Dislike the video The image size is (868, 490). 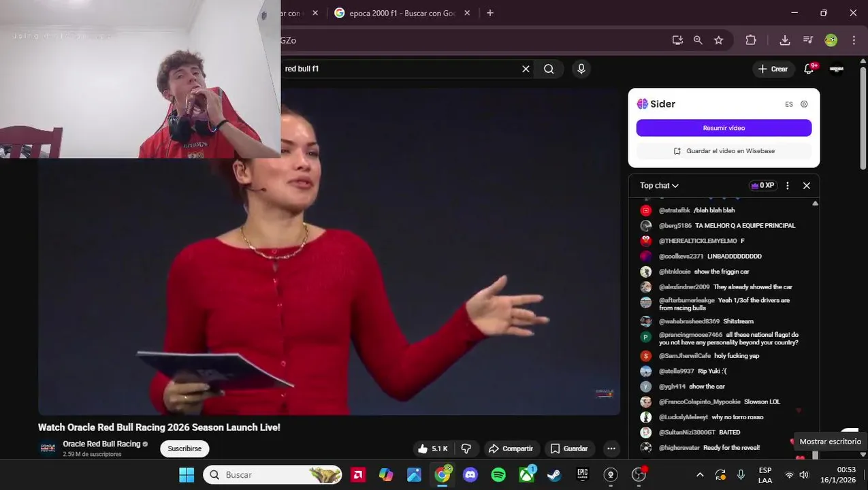(x=466, y=448)
